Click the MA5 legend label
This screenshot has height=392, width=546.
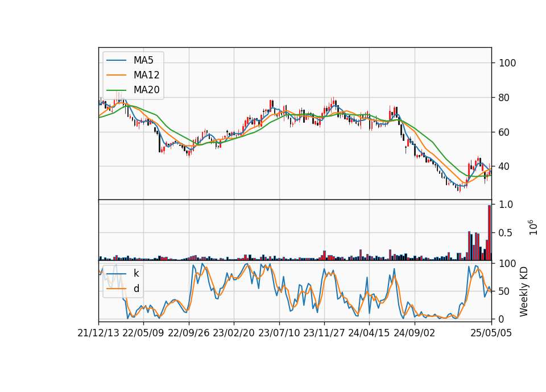[x=143, y=60]
